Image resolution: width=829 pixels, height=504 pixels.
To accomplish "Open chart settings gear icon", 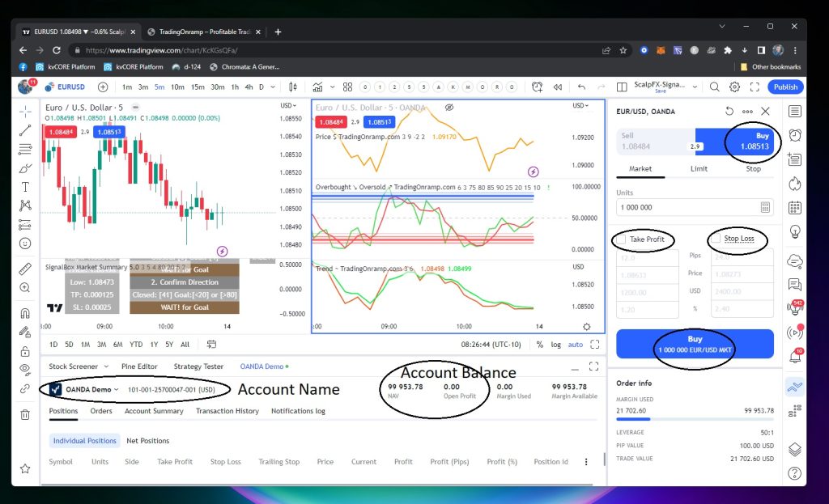I will point(734,87).
